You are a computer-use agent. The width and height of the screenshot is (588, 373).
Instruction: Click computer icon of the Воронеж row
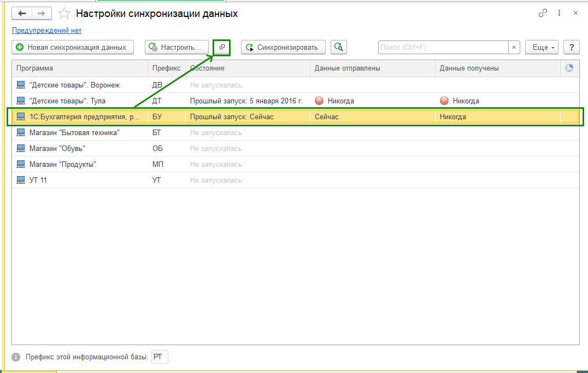pyautogui.click(x=21, y=85)
